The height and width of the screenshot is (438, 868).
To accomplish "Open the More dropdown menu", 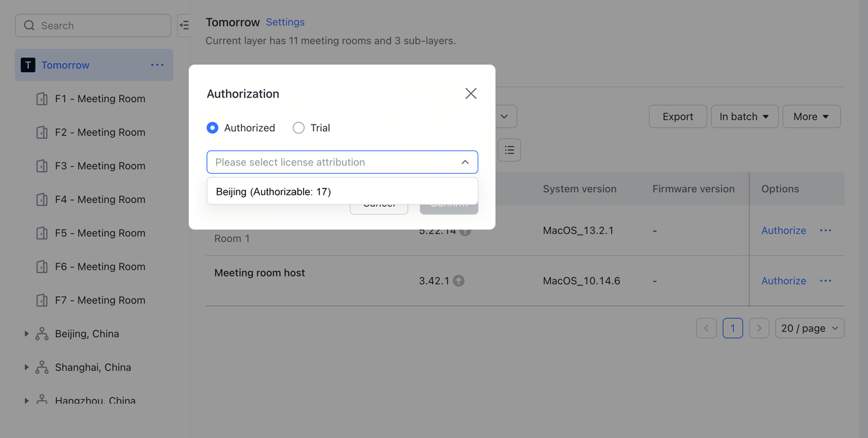I will (811, 116).
